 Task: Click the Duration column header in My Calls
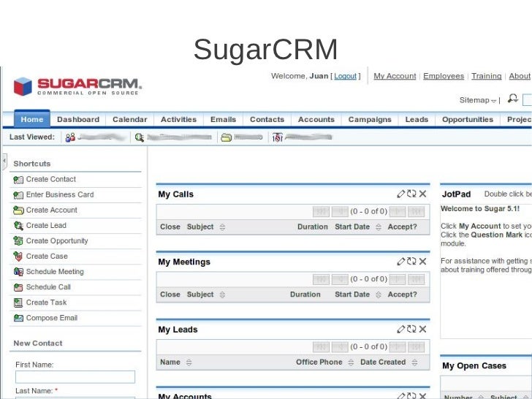tap(313, 227)
